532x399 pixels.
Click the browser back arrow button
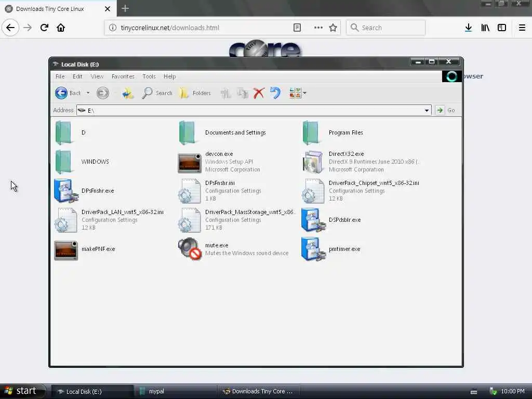(x=10, y=28)
